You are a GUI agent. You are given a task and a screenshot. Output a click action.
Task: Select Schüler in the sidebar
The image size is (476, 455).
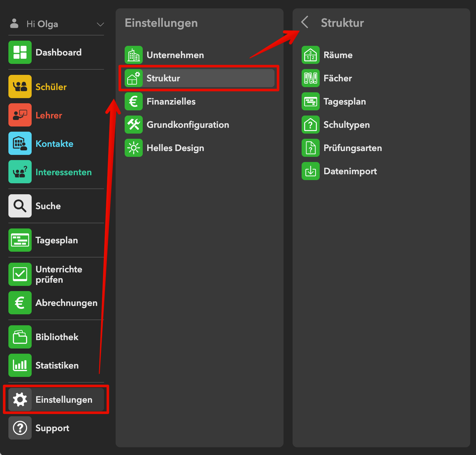pyautogui.click(x=51, y=87)
